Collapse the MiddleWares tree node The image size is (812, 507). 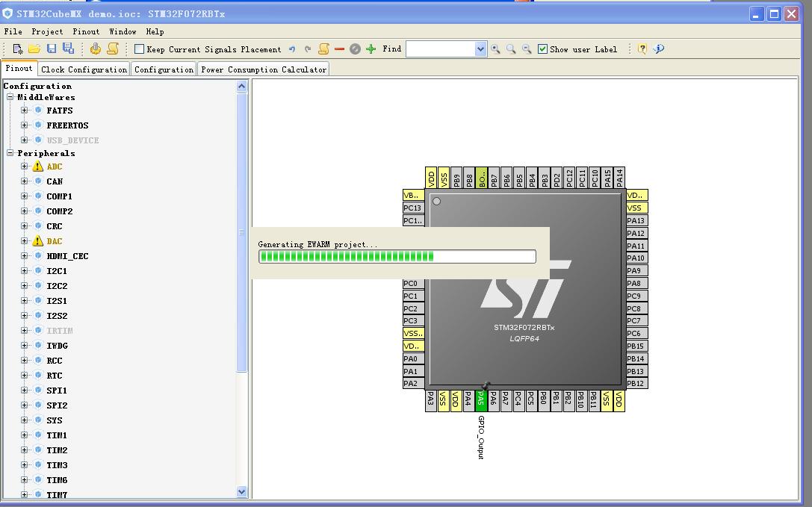coord(10,97)
